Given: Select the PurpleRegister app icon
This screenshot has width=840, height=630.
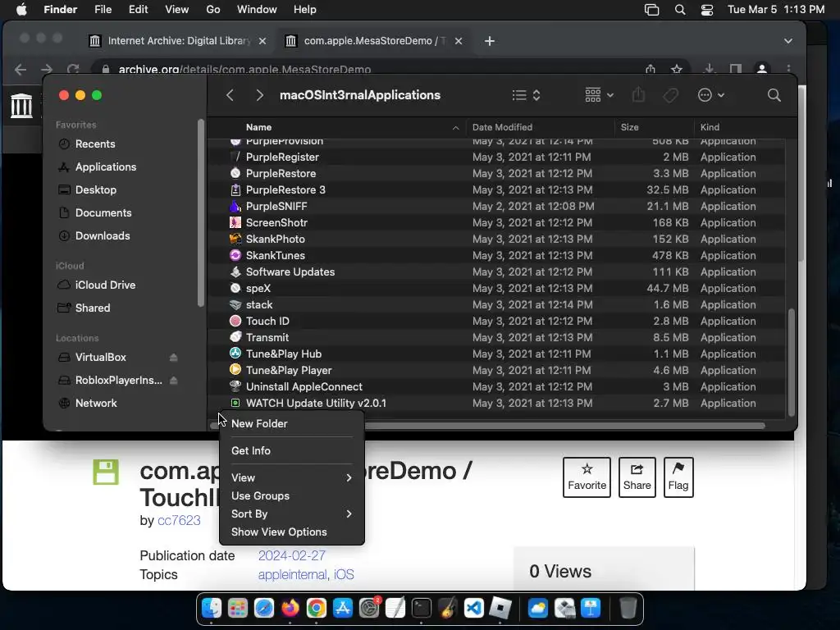Looking at the screenshot, I should [x=235, y=157].
